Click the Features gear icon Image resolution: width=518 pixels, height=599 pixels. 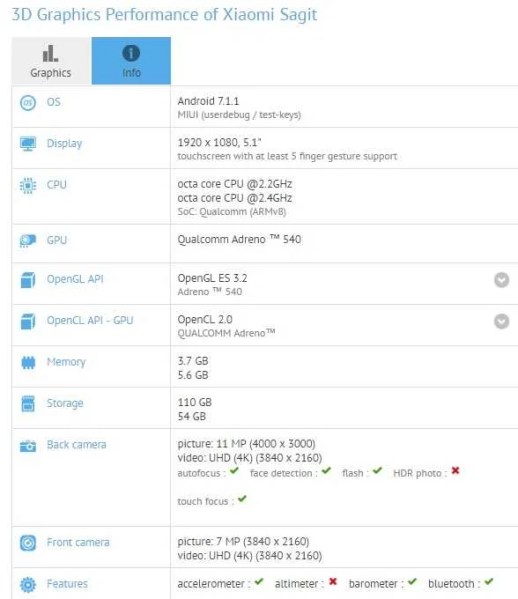28,584
